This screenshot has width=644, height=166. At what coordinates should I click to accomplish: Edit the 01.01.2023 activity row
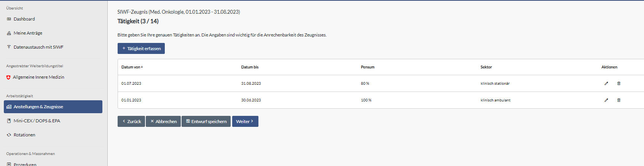tap(606, 100)
